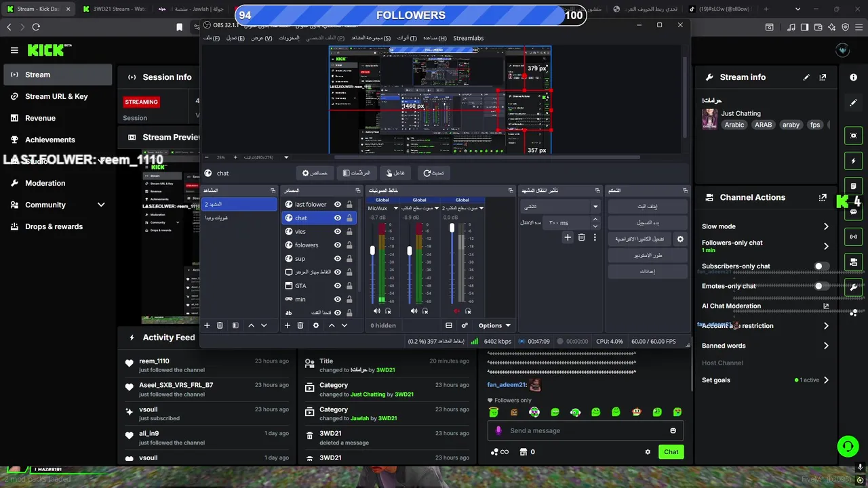Open advanced audio properties gears icon
868x488 pixels.
[465, 325]
